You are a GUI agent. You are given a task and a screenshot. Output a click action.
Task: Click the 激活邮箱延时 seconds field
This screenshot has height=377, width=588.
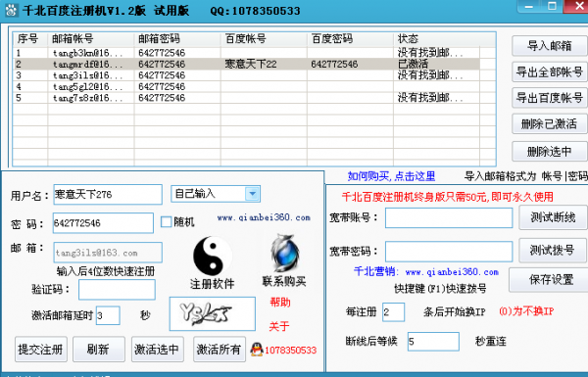[108, 315]
